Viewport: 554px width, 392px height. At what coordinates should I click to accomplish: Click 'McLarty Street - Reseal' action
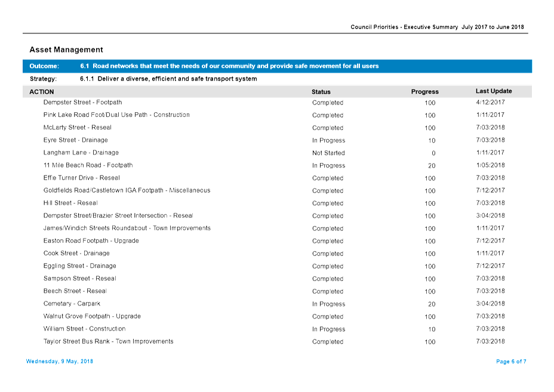point(78,128)
